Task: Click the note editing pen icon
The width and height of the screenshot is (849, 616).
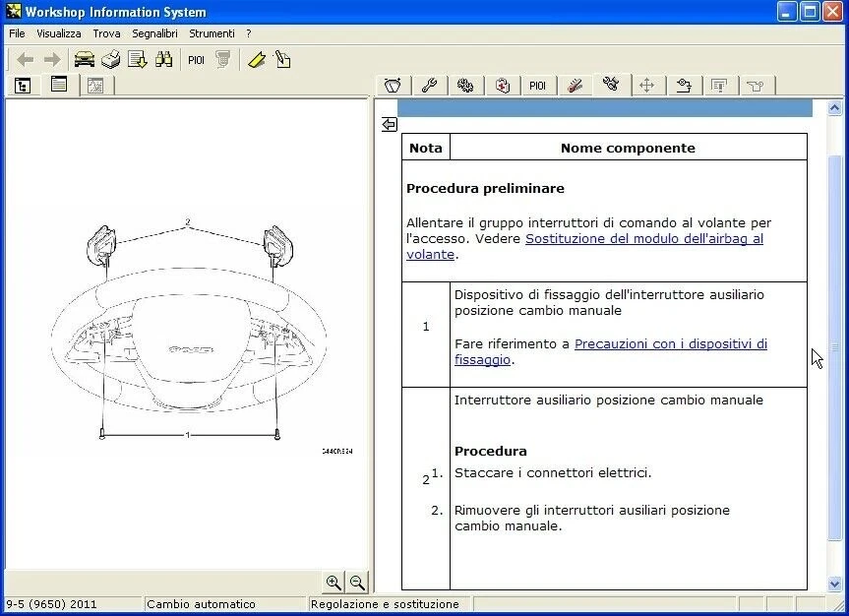Action: point(281,59)
